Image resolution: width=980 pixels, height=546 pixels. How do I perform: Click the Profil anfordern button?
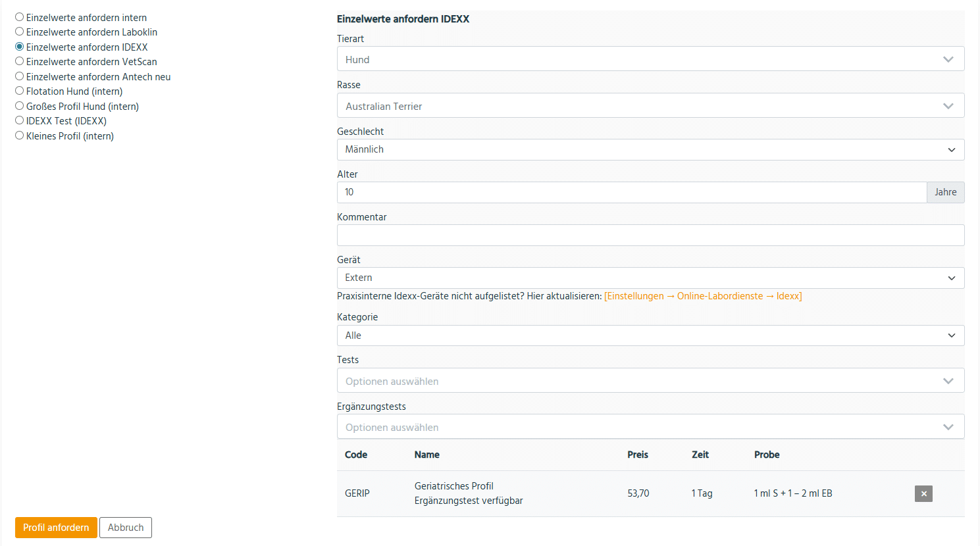(x=56, y=528)
